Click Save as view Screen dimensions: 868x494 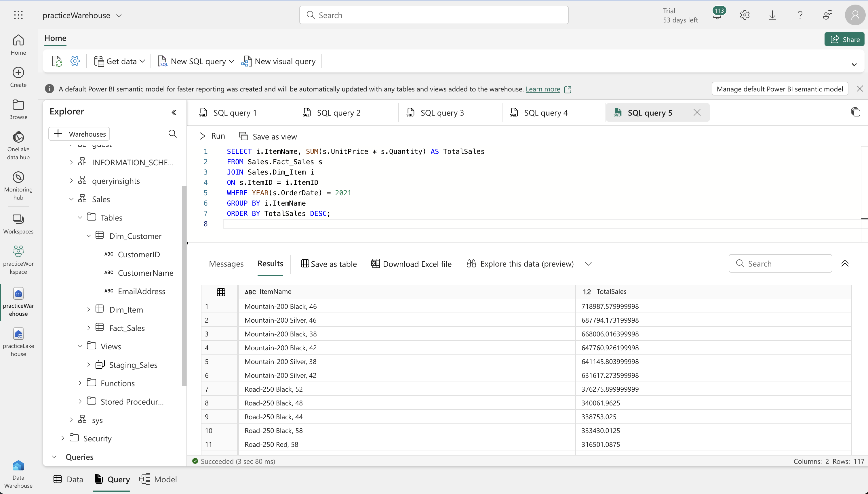coord(268,136)
